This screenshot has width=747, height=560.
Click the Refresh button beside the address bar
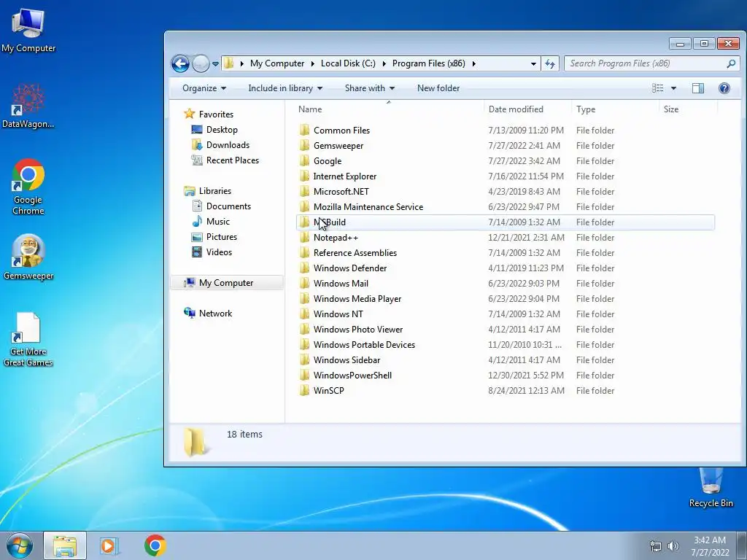[x=550, y=63]
